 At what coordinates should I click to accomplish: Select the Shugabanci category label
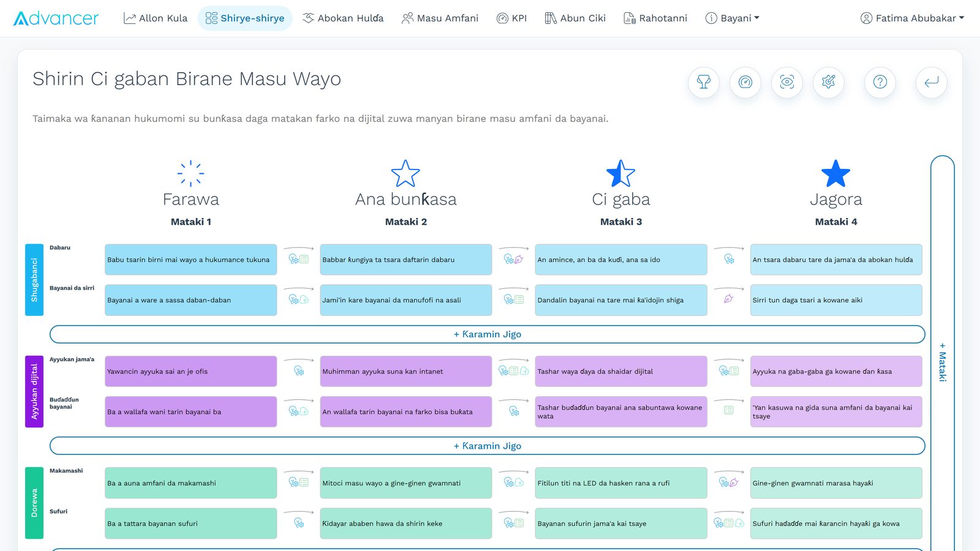34,280
